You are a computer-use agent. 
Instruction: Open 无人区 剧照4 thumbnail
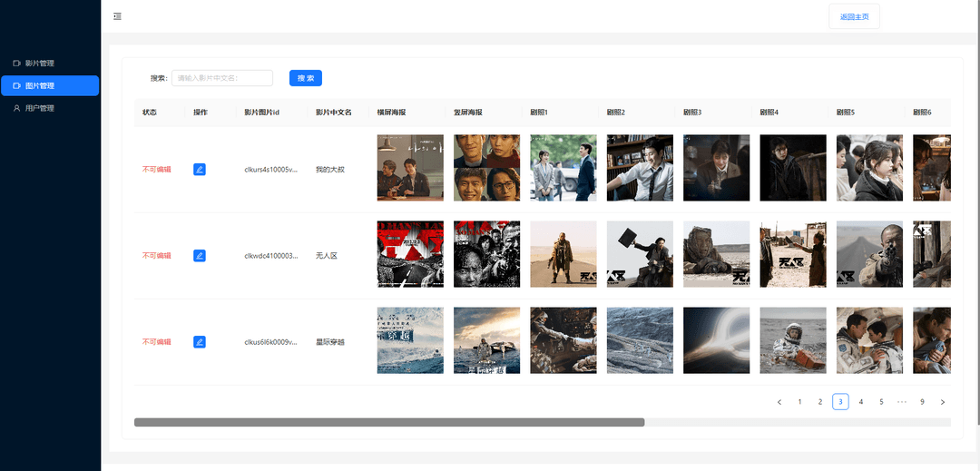[793, 254]
